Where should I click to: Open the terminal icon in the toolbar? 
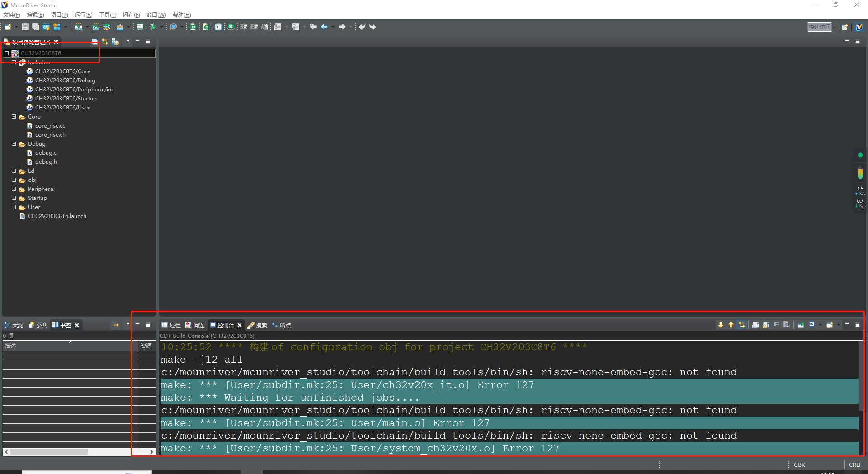[218, 27]
